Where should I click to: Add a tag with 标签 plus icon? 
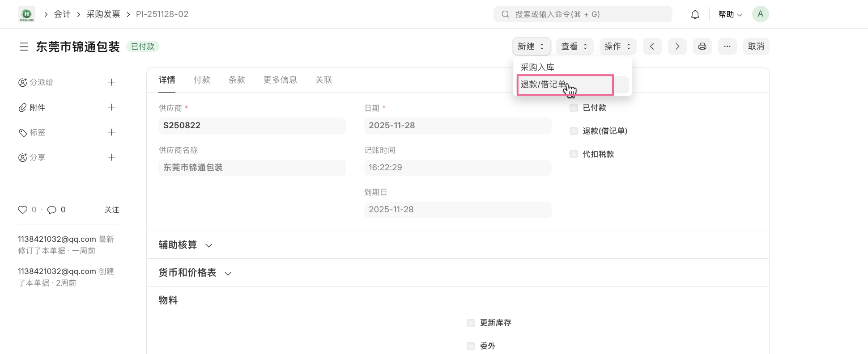[x=112, y=132]
